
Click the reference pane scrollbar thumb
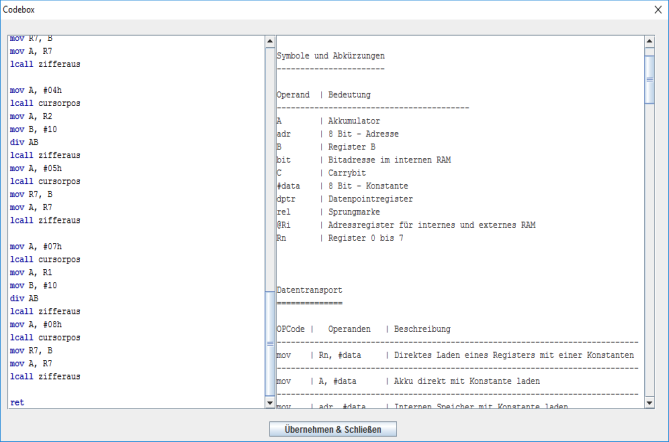point(649,78)
